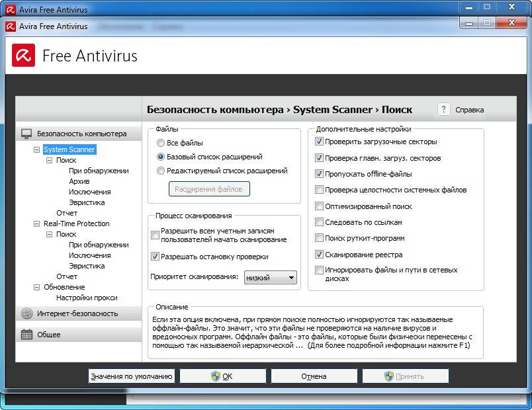Toggle 'Проверить загрузочные секторы' checkbox
This screenshot has height=410, width=532.
tap(319, 142)
